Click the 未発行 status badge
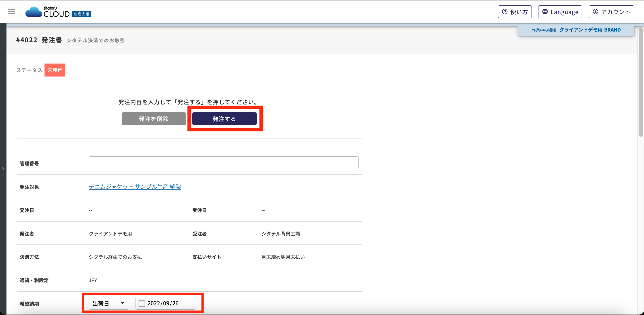Image resolution: width=644 pixels, height=315 pixels. click(x=55, y=70)
